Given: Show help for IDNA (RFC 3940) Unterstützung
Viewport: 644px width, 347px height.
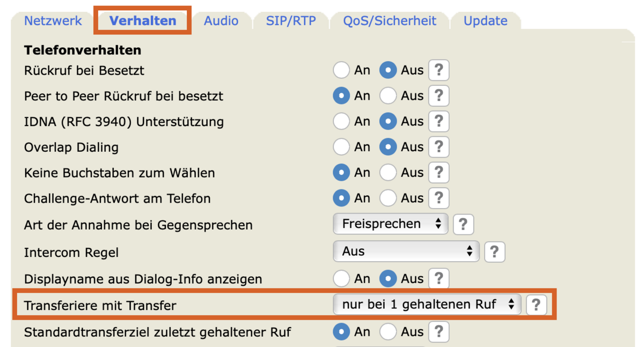Looking at the screenshot, I should coord(438,122).
